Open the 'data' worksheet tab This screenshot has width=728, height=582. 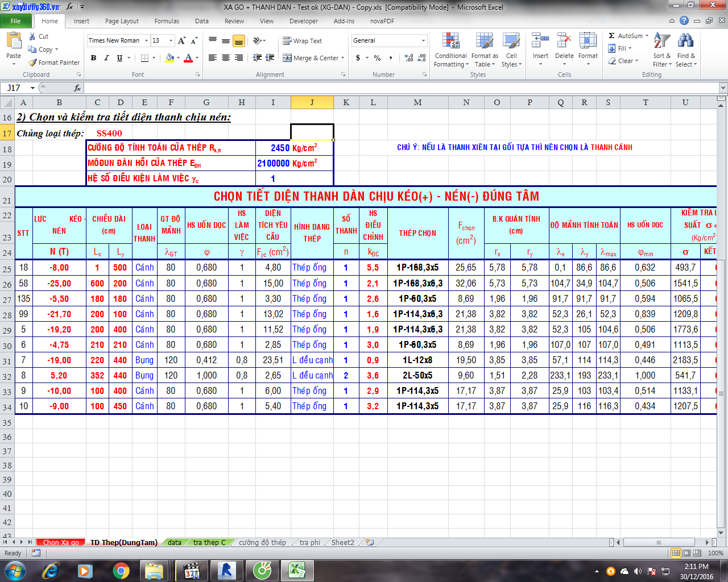point(175,542)
